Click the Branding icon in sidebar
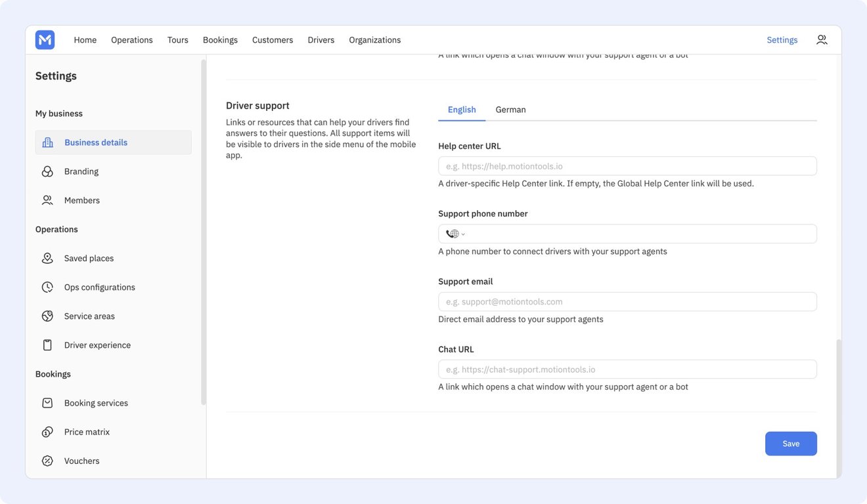The image size is (867, 504). click(x=47, y=171)
